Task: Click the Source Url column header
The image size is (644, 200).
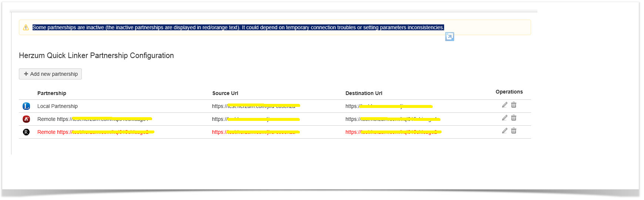Action: tap(225, 93)
